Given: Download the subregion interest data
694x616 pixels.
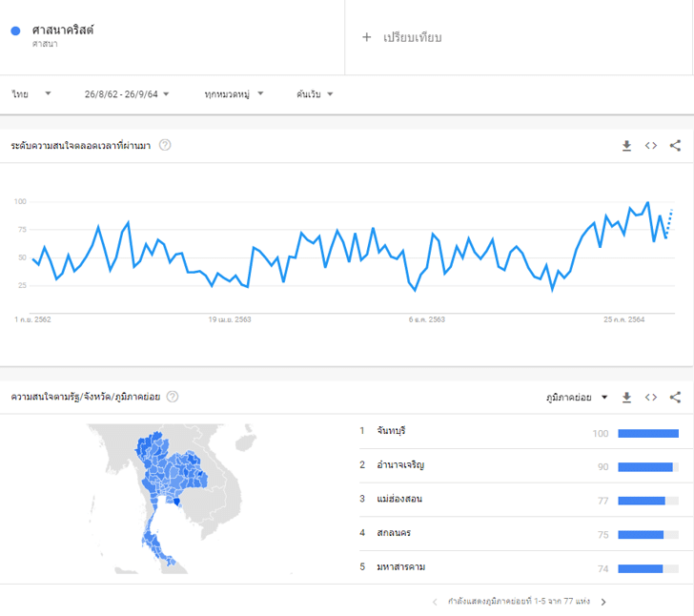Looking at the screenshot, I should click(x=626, y=397).
